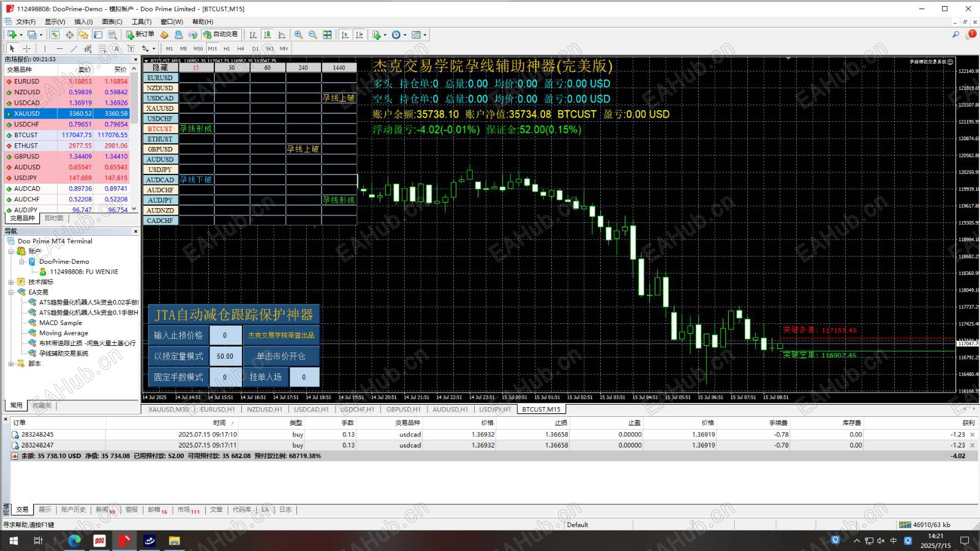
Task: Select the Fibonacci retracement tool
Action: [102, 48]
